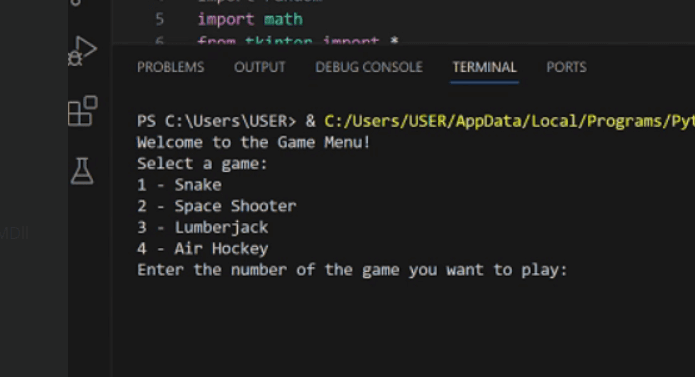
Task: Click the 'Enter the number of the game' prompt
Action: point(352,270)
